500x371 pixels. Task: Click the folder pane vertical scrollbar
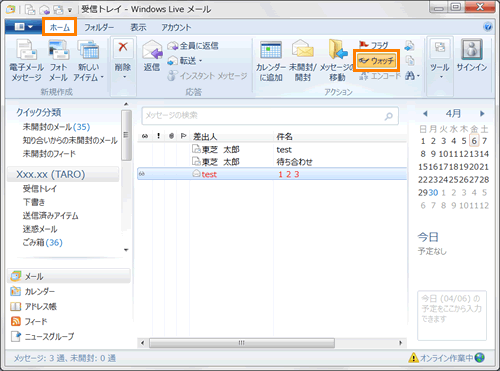[x=126, y=135]
